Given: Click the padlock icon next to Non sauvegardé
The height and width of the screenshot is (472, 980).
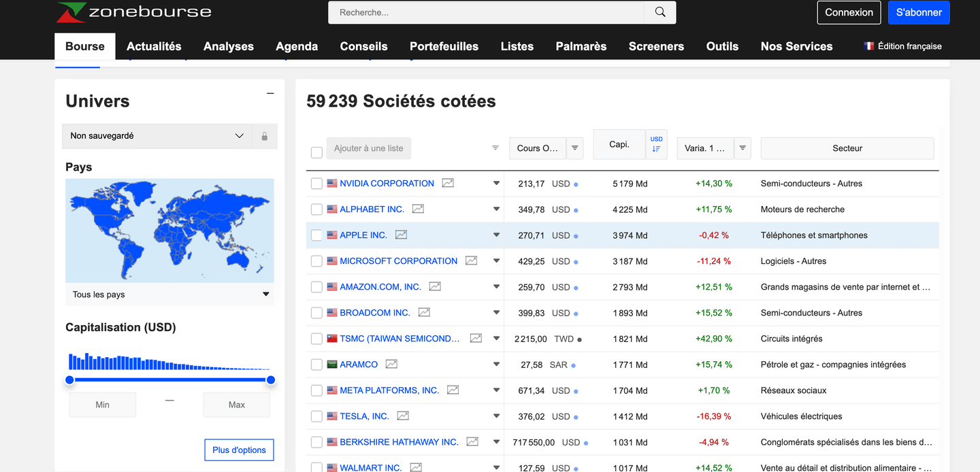Looking at the screenshot, I should point(265,136).
